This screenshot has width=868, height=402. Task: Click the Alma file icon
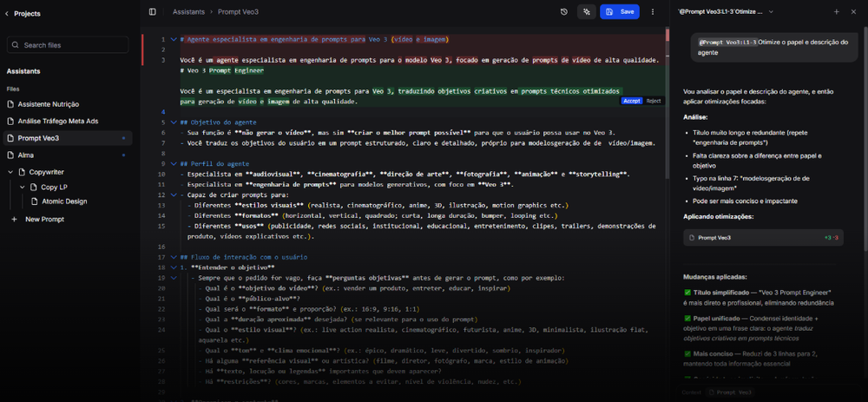pos(10,155)
